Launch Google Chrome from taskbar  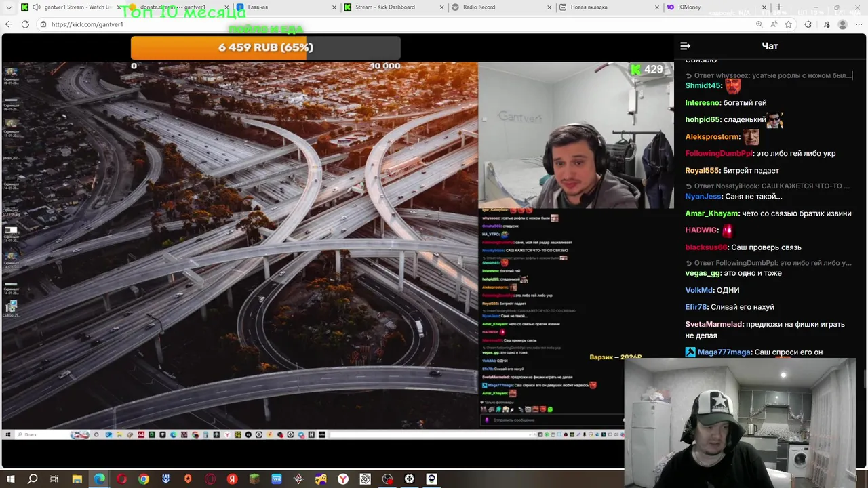pyautogui.click(x=144, y=479)
